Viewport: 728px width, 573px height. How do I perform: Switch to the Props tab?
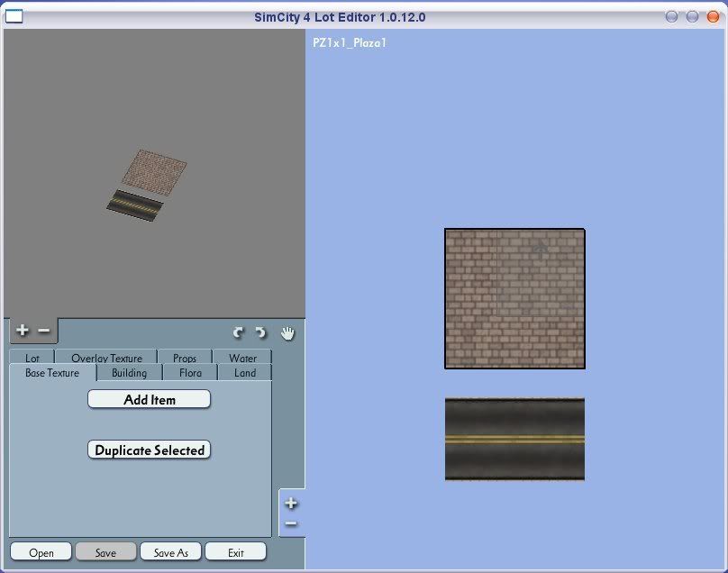pyautogui.click(x=185, y=358)
